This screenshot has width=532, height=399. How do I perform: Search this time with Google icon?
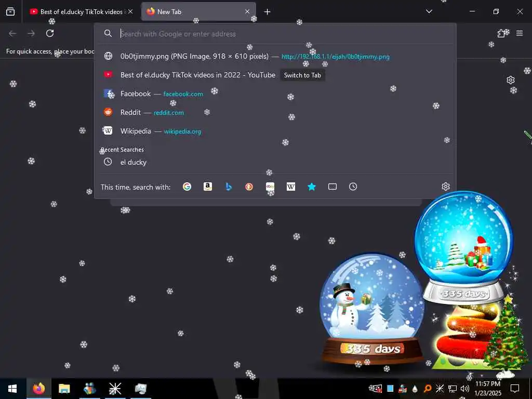[x=187, y=187]
